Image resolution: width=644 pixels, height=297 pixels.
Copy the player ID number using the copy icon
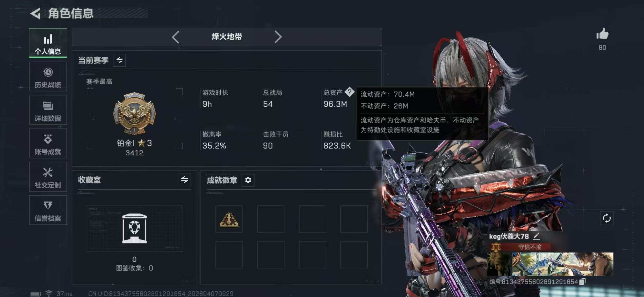click(582, 282)
